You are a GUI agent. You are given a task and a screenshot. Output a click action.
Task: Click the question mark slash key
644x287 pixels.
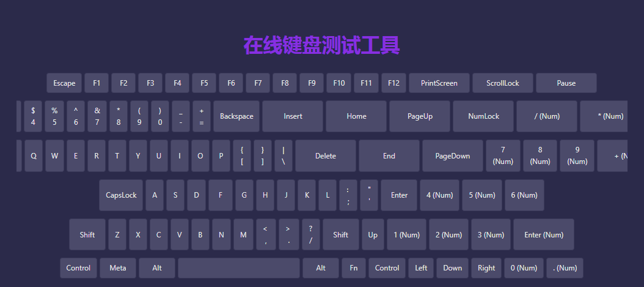pos(310,235)
